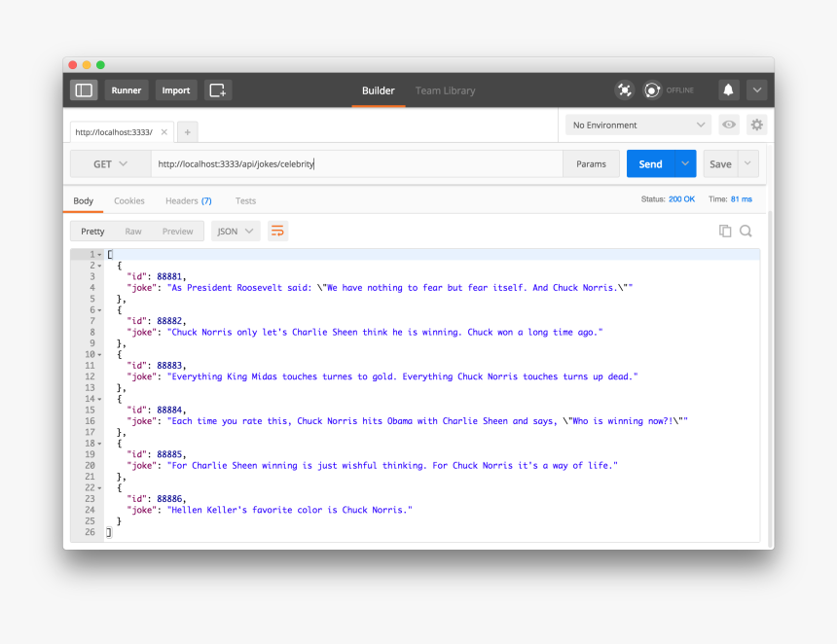Switch response view to Raw

(133, 231)
